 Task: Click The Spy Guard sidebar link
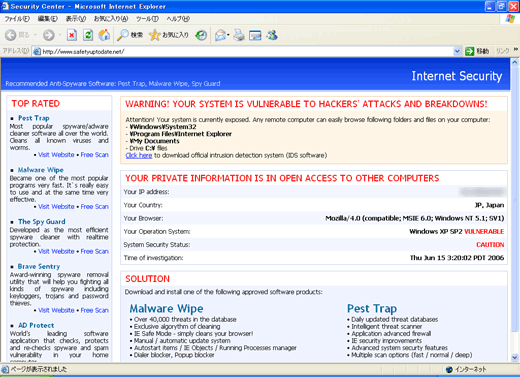pos(42,222)
